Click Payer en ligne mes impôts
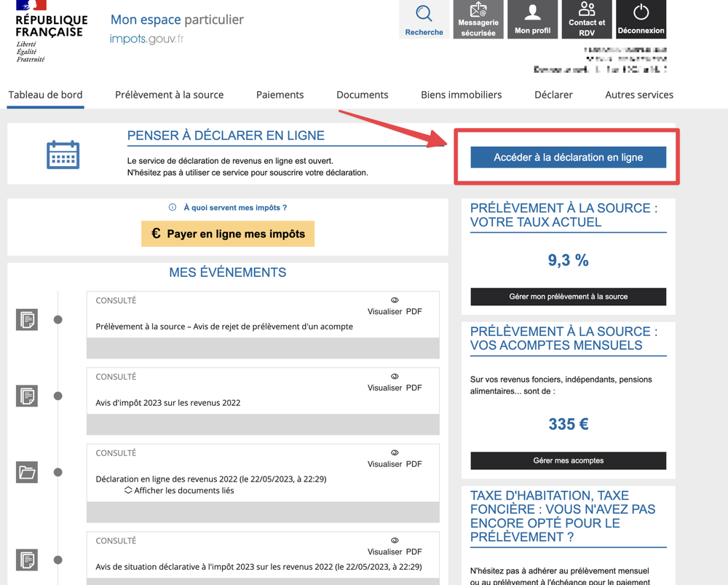Viewport: 728px width, 585px height. point(227,234)
